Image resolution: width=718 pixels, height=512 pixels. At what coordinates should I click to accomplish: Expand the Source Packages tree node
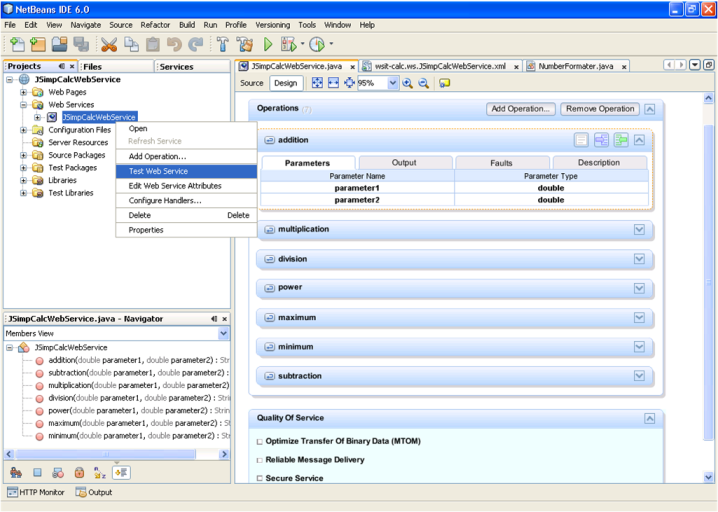point(24,155)
